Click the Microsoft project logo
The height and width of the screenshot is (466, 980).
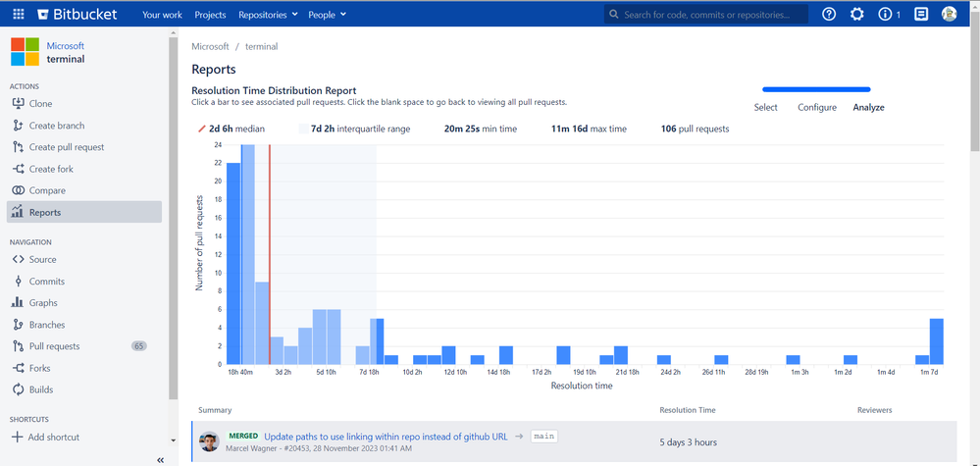pos(25,52)
